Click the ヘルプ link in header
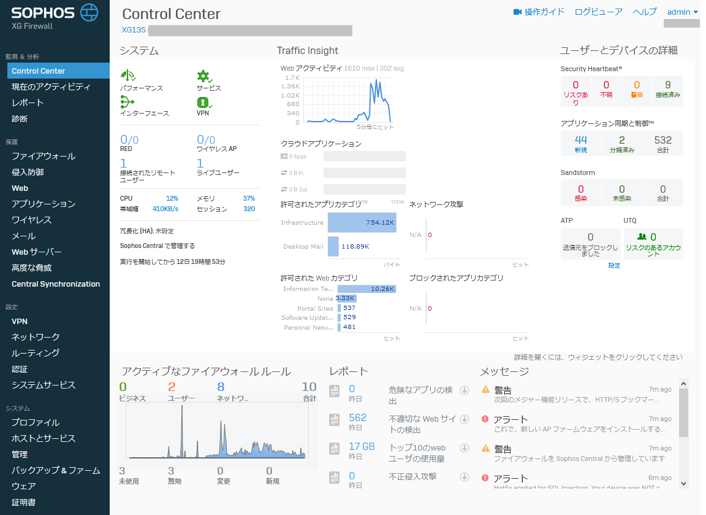 click(x=645, y=13)
